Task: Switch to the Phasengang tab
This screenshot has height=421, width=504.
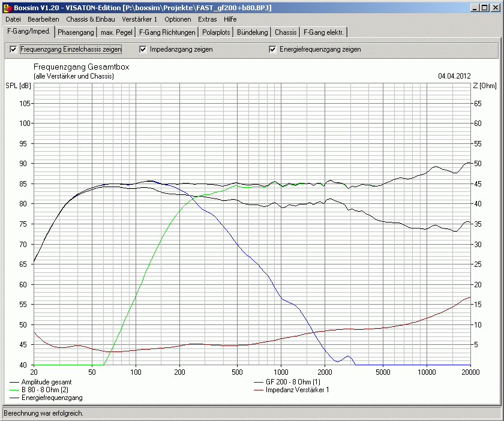Action: click(x=76, y=32)
